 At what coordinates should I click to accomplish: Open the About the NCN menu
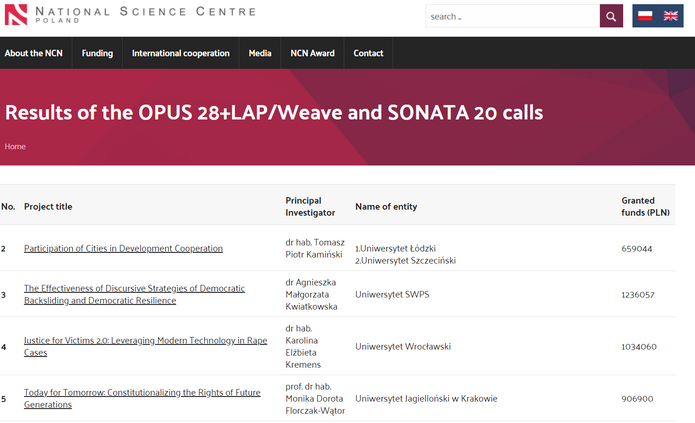33,54
